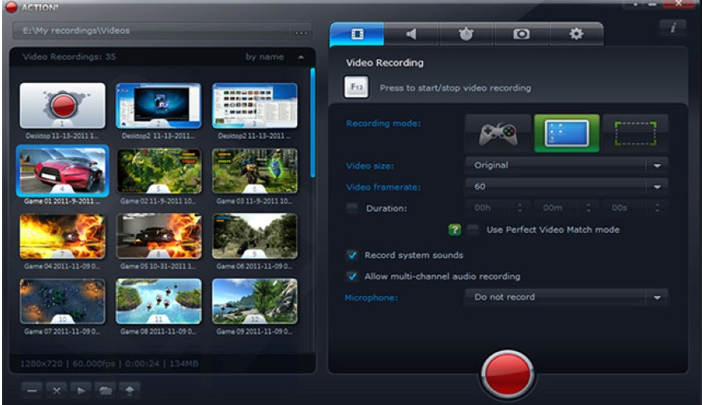The image size is (702, 405).
Task: Start recording with the big red button
Action: click(511, 374)
